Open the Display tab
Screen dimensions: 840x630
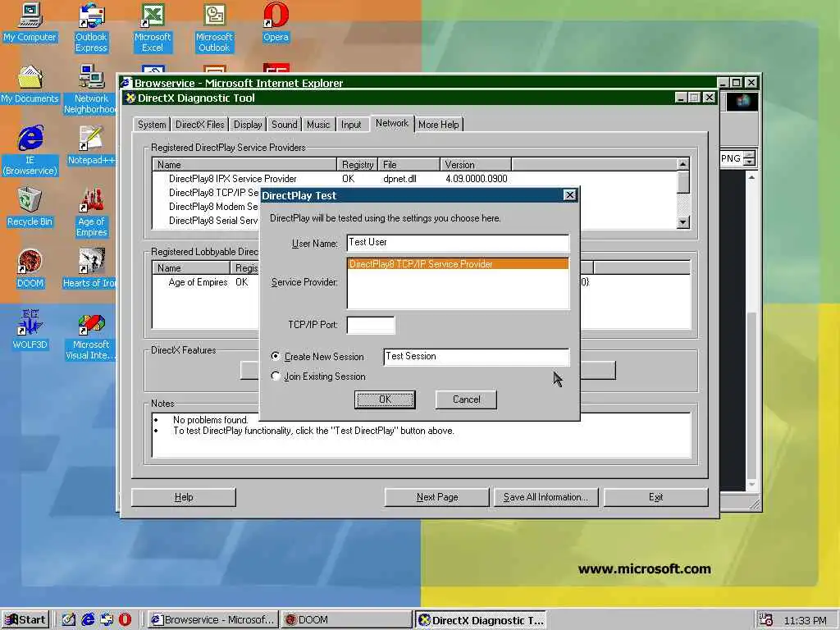[x=248, y=125]
